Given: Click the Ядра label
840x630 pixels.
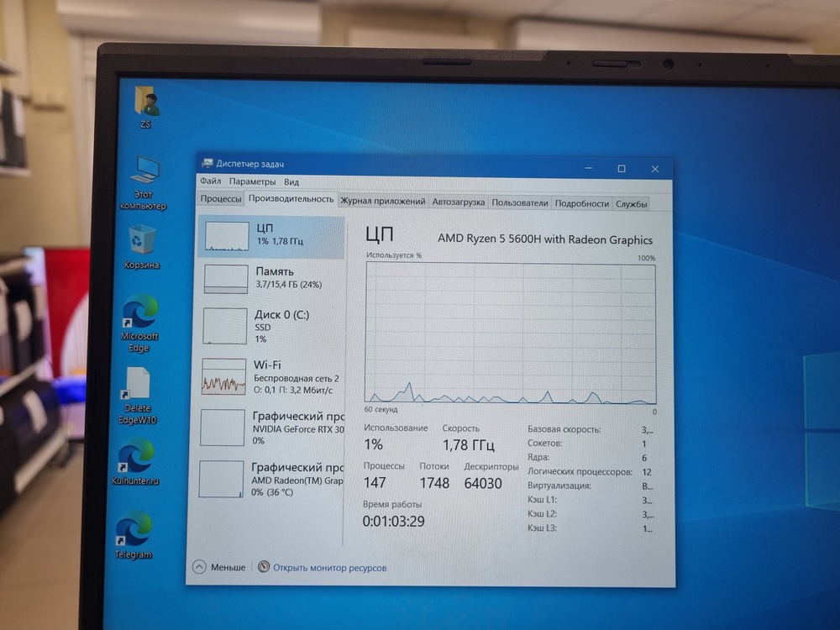Looking at the screenshot, I should pos(538,457).
